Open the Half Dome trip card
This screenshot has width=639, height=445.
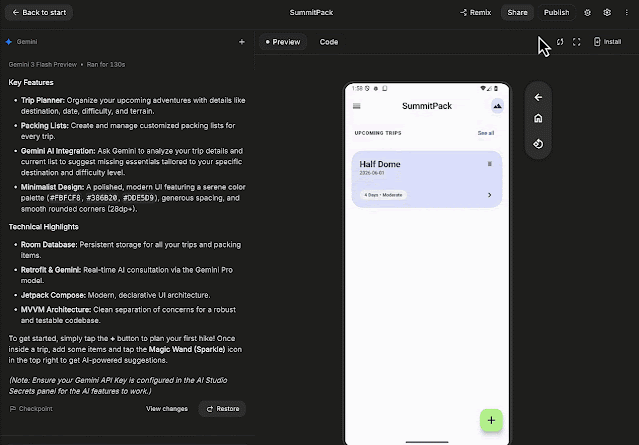coord(427,179)
